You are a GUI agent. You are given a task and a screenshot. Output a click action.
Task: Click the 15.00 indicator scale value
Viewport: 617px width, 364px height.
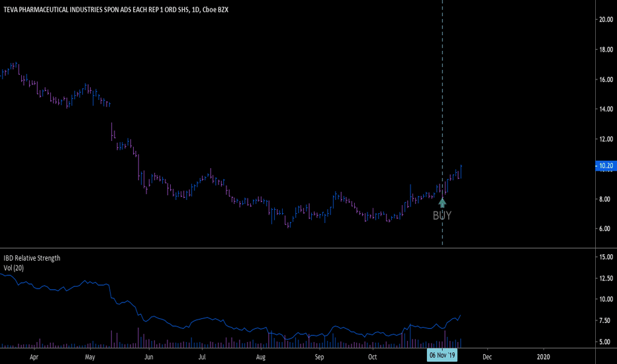[606, 257]
